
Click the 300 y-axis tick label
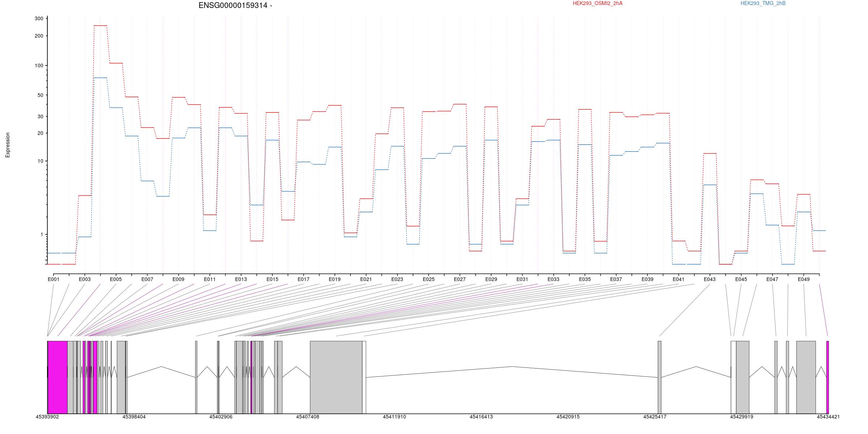(39, 18)
